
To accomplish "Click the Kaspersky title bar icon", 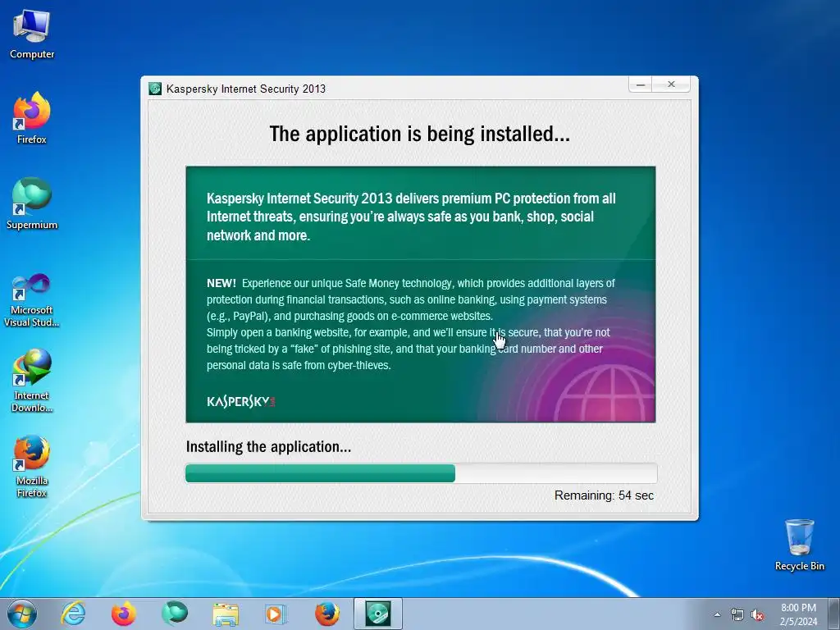I will (155, 89).
